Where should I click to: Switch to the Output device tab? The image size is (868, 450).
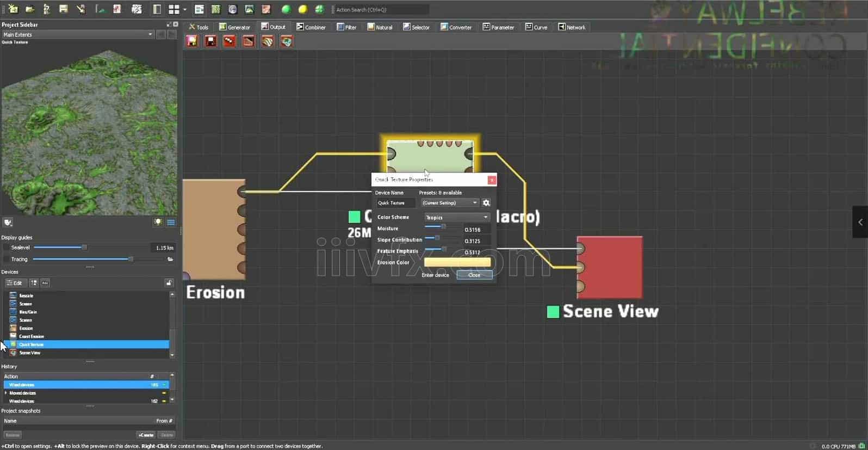pyautogui.click(x=273, y=27)
